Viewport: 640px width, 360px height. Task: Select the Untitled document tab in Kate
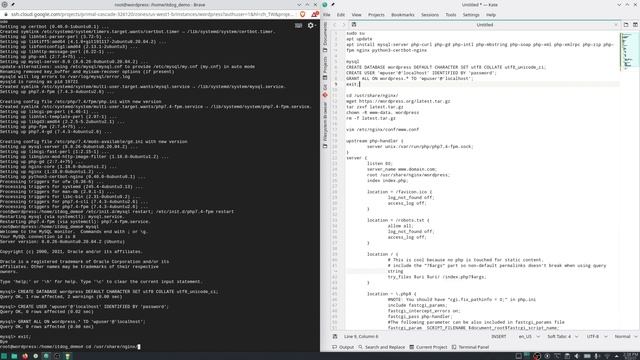pos(484,25)
